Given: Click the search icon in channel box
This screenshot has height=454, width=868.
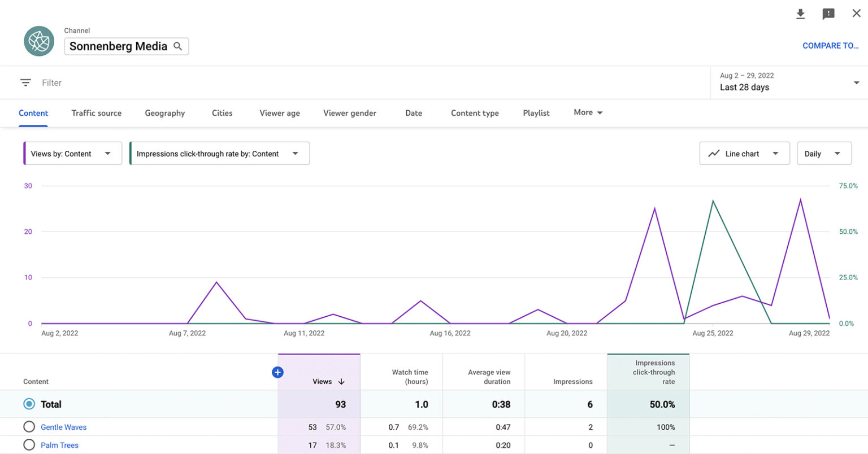Looking at the screenshot, I should coord(178,45).
